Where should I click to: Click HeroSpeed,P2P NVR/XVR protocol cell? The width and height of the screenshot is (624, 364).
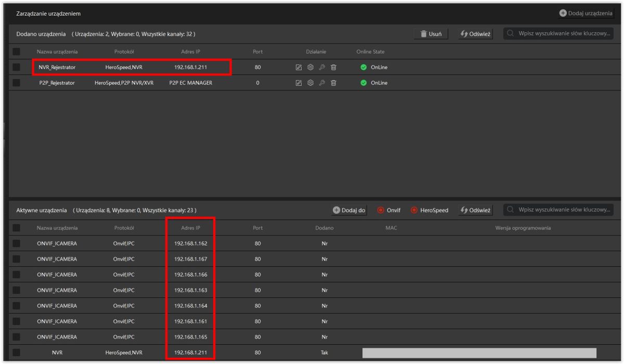pyautogui.click(x=124, y=83)
